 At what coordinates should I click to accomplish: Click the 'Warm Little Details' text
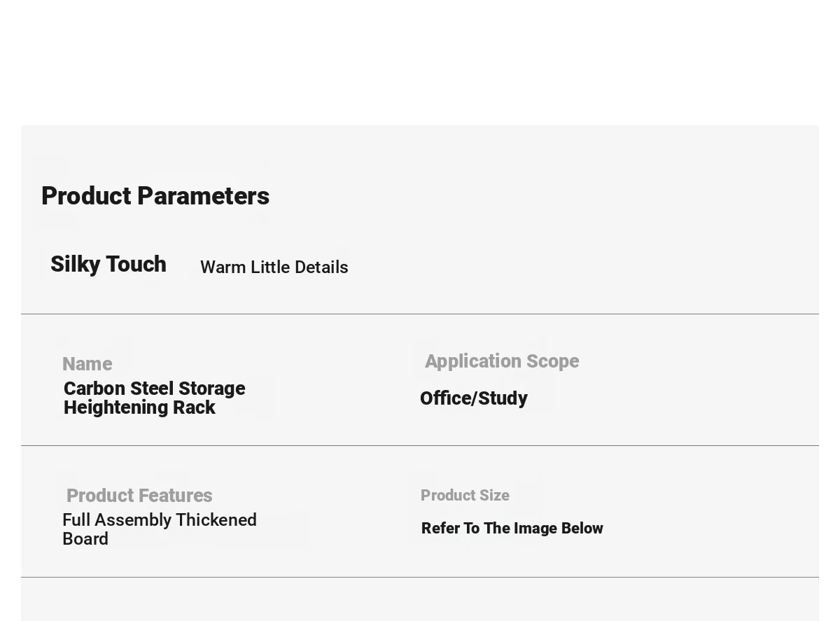pos(274,267)
